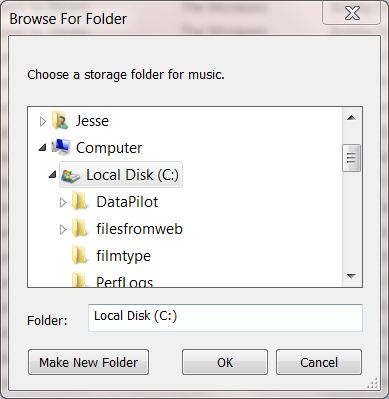Expand the DataPilot folder node

(x=63, y=202)
